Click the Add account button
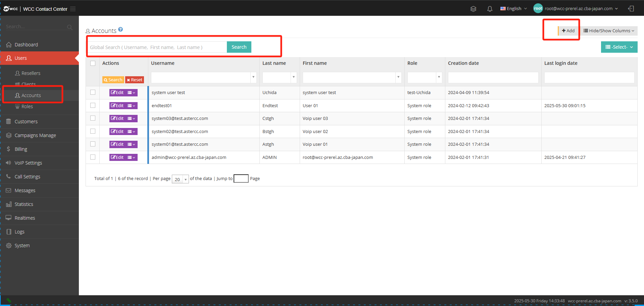This screenshot has width=644, height=306. 568,31
